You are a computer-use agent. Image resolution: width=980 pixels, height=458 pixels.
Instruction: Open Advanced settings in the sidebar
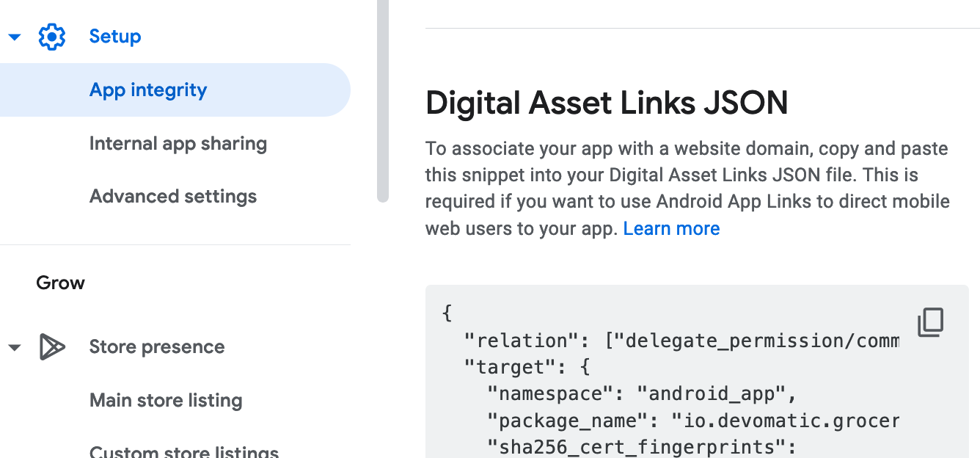(173, 197)
